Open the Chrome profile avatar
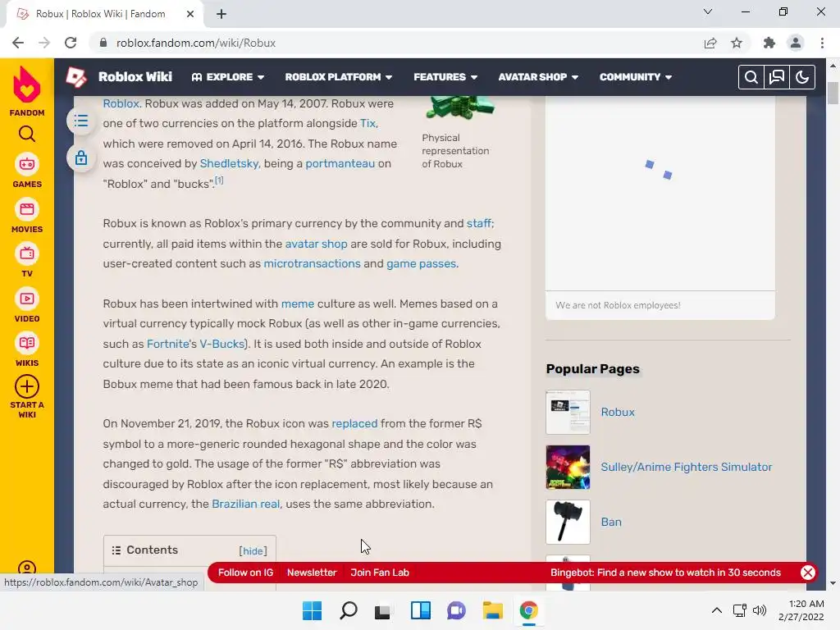This screenshot has height=630, width=840. click(x=796, y=43)
